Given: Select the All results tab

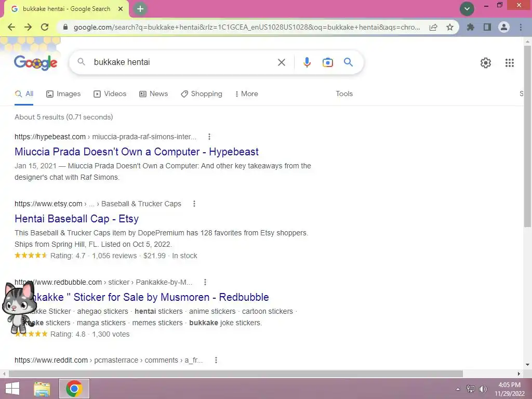Looking at the screenshot, I should [24, 94].
